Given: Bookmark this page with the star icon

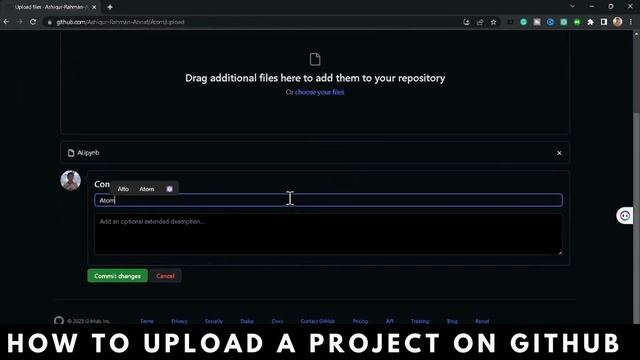Looking at the screenshot, I should pos(493,22).
